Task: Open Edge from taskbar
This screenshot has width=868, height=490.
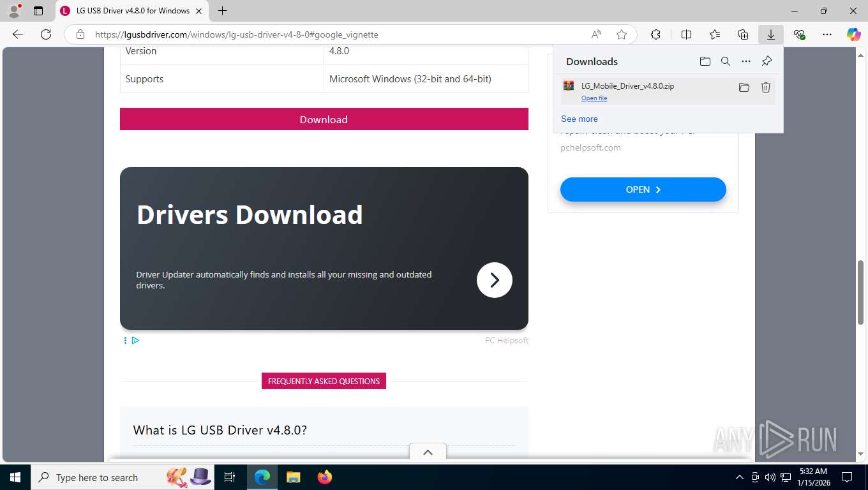Action: coord(262,477)
